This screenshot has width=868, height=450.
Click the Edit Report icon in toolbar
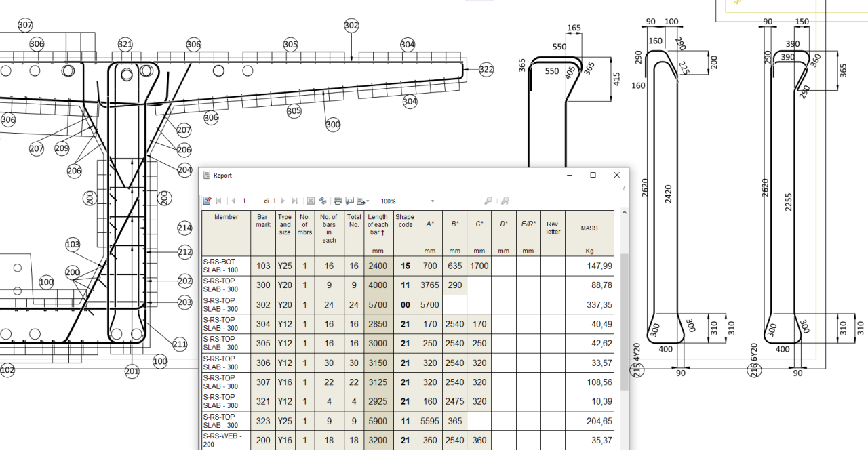(x=208, y=201)
